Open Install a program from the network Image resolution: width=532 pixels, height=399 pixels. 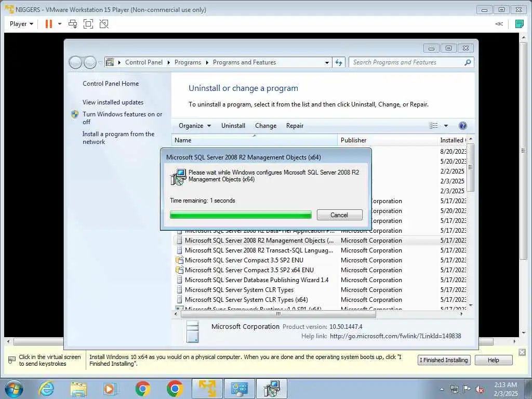point(118,138)
